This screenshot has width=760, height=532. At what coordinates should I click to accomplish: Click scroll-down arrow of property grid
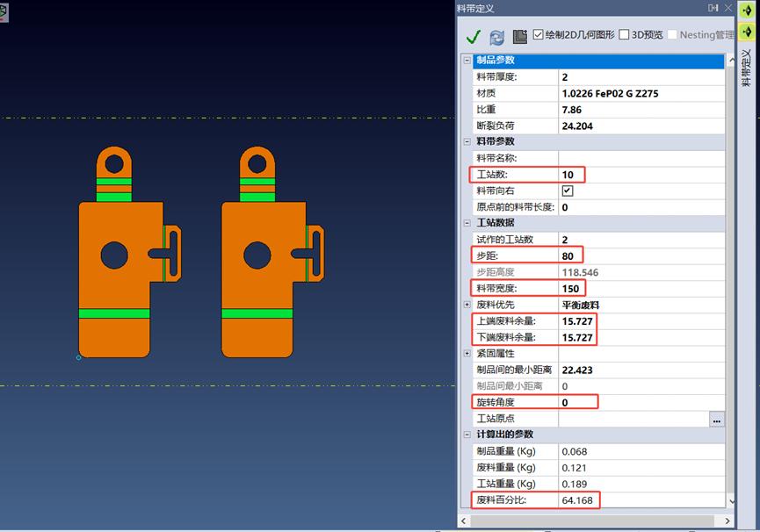731,501
